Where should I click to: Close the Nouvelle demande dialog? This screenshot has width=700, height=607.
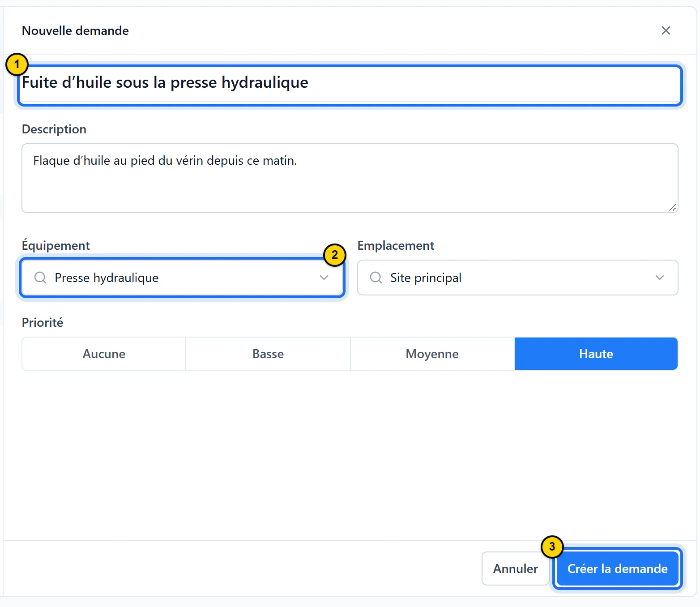(666, 30)
